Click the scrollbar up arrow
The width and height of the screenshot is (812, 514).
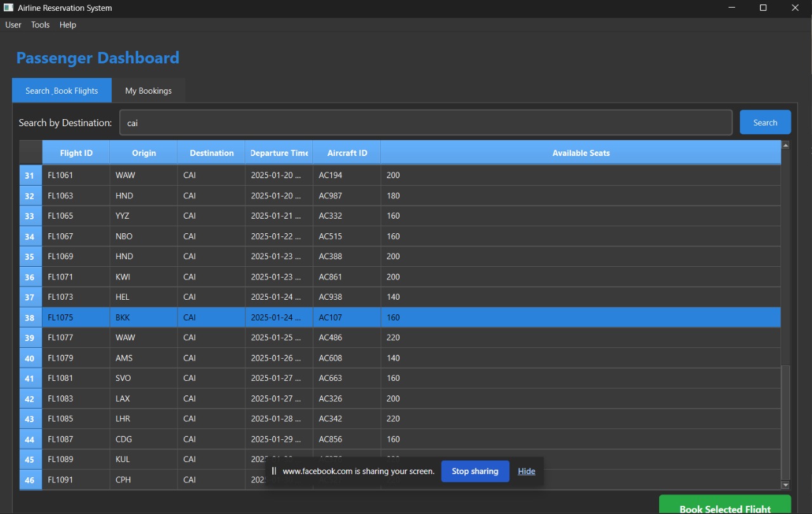(x=784, y=144)
